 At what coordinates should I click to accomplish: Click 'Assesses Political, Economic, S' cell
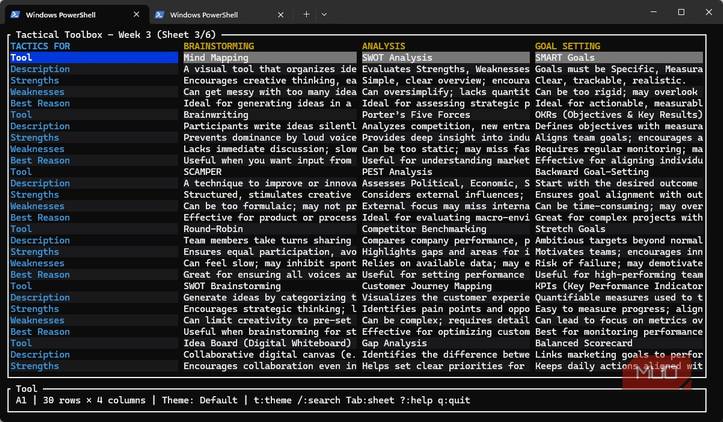pos(445,184)
